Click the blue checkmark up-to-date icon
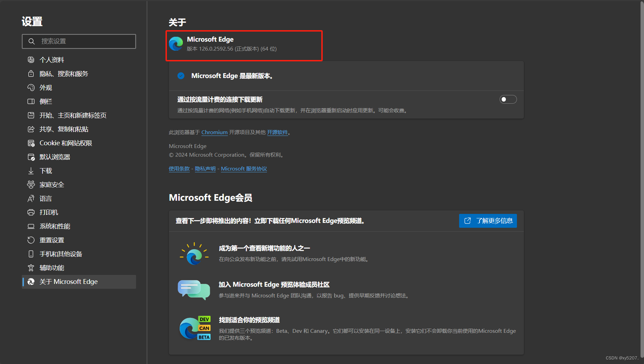Image resolution: width=644 pixels, height=364 pixels. (x=181, y=76)
